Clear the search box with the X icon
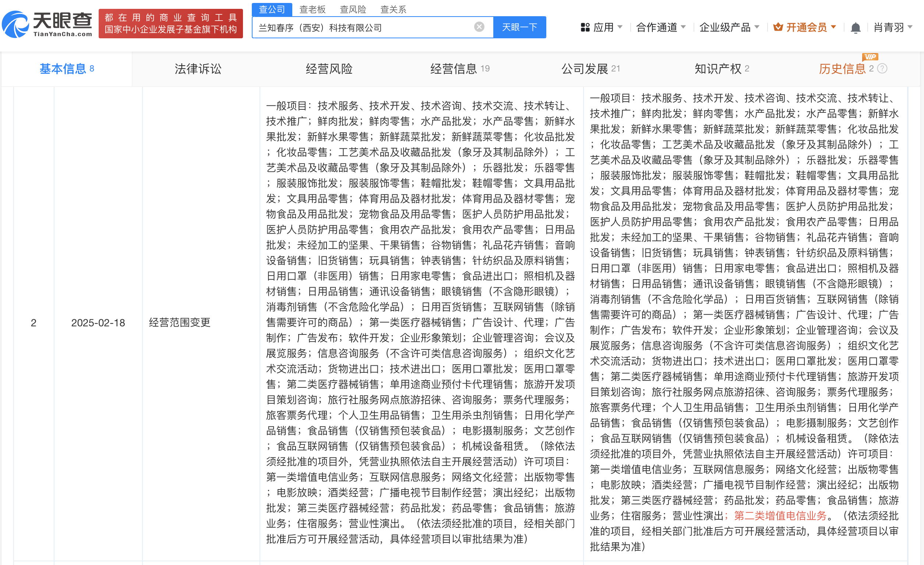This screenshot has width=924, height=565. (479, 27)
